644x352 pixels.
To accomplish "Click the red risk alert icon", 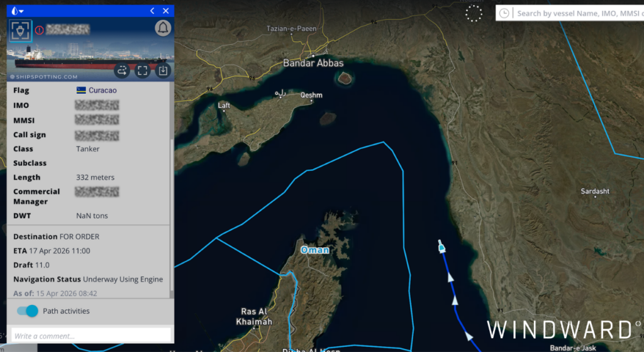I will pyautogui.click(x=40, y=30).
